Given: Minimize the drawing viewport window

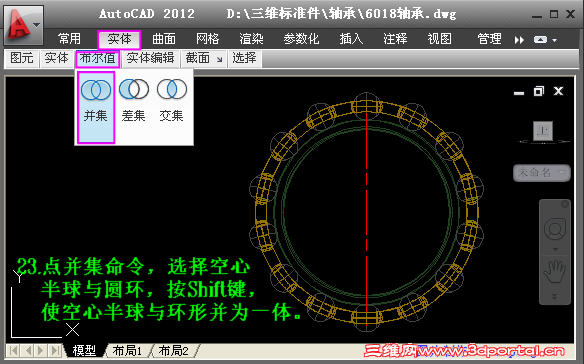Looking at the screenshot, I should coord(519,92).
